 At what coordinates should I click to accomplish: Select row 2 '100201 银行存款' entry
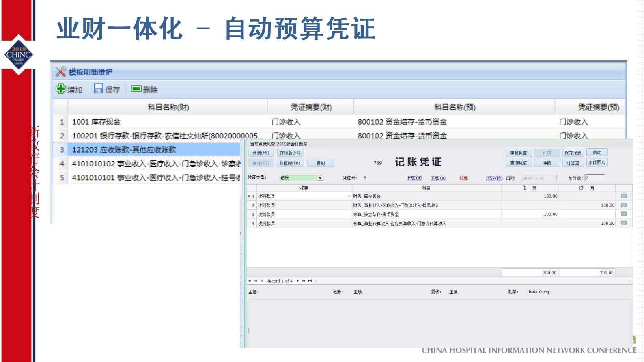[x=339, y=136]
